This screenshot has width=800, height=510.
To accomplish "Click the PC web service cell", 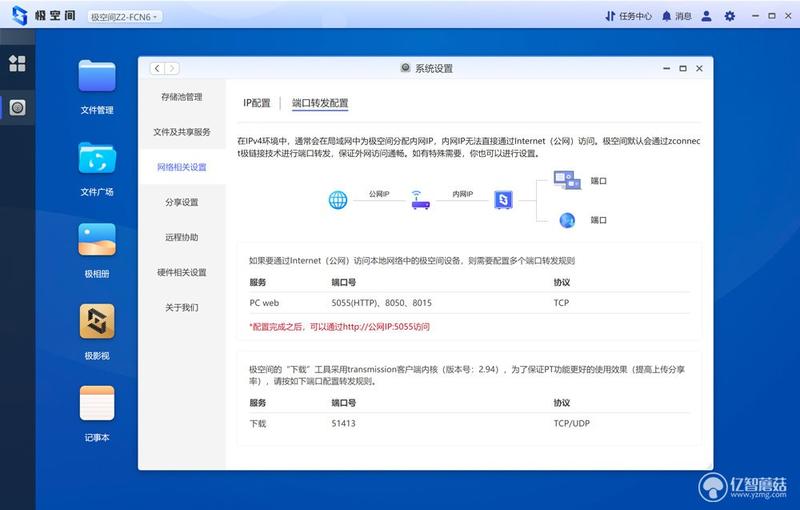I will 264,303.
